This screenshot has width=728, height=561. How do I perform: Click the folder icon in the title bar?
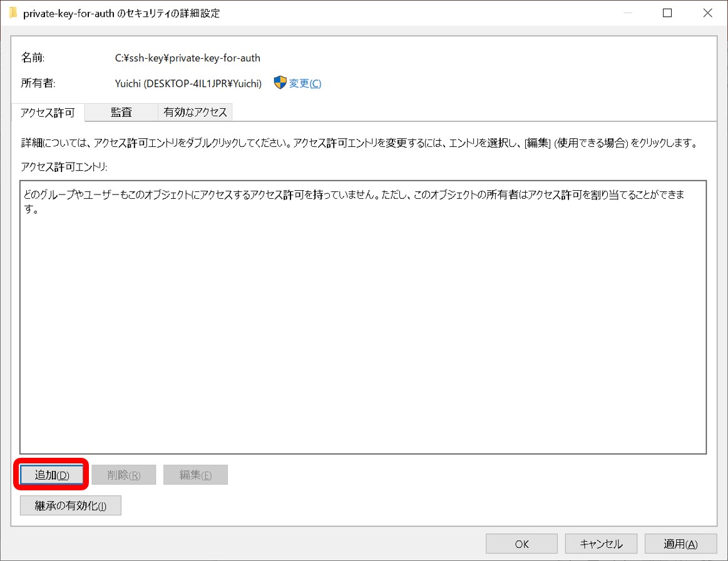[13, 13]
